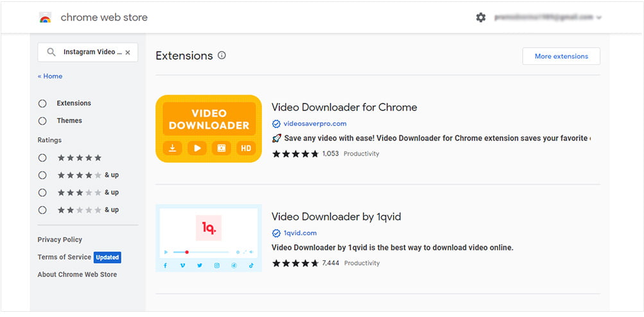Open About Chrome Web Store link
Image resolution: width=644 pixels, height=317 pixels.
click(77, 275)
